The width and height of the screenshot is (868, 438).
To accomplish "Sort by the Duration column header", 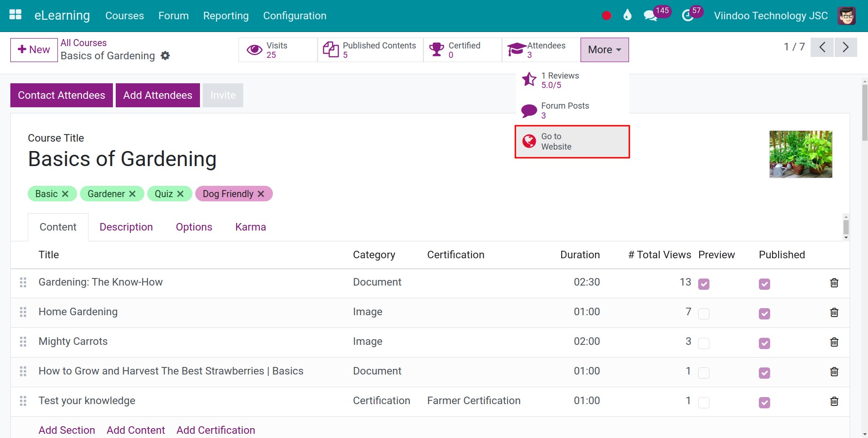I will 580,255.
